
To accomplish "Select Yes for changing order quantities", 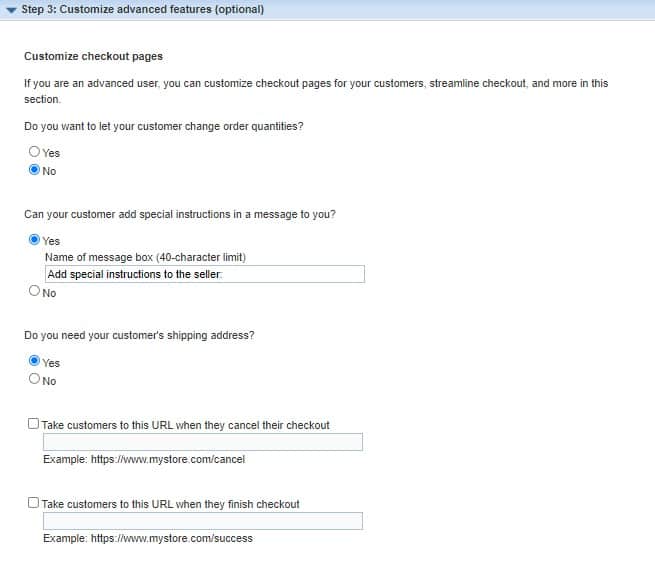I will tap(34, 152).
